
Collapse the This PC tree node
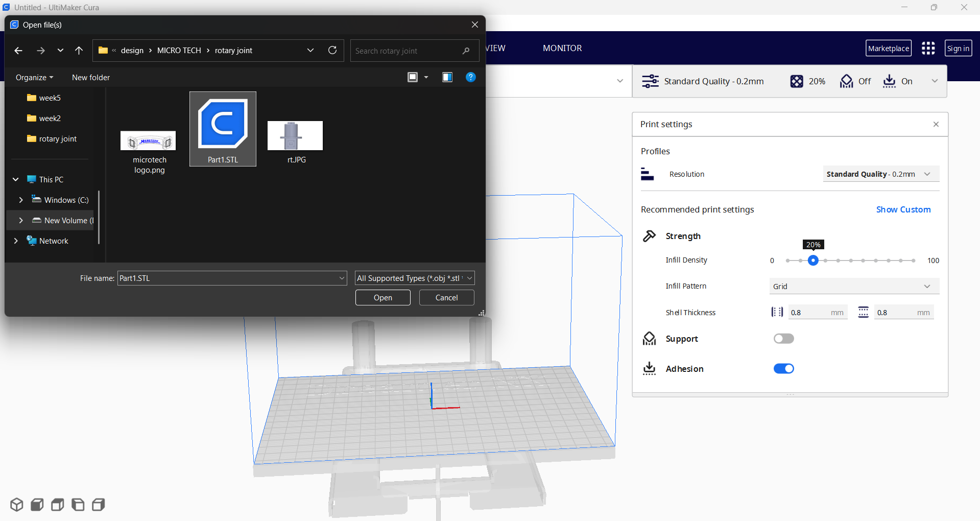pos(16,179)
